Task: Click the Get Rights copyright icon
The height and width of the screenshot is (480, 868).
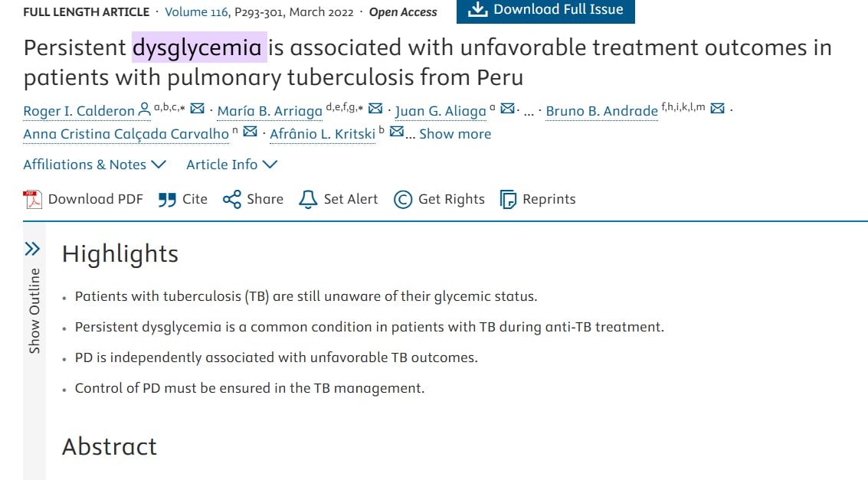Action: tap(403, 200)
